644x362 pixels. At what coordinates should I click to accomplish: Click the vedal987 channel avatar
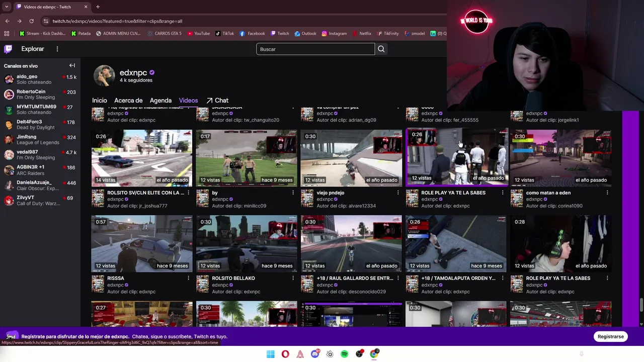coord(9,155)
